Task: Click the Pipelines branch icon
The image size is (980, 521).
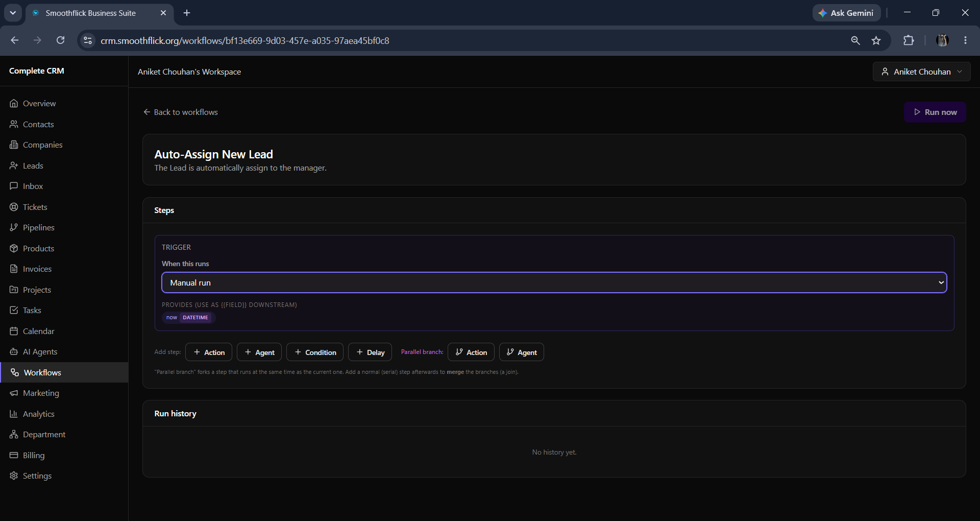Action: coord(14,227)
